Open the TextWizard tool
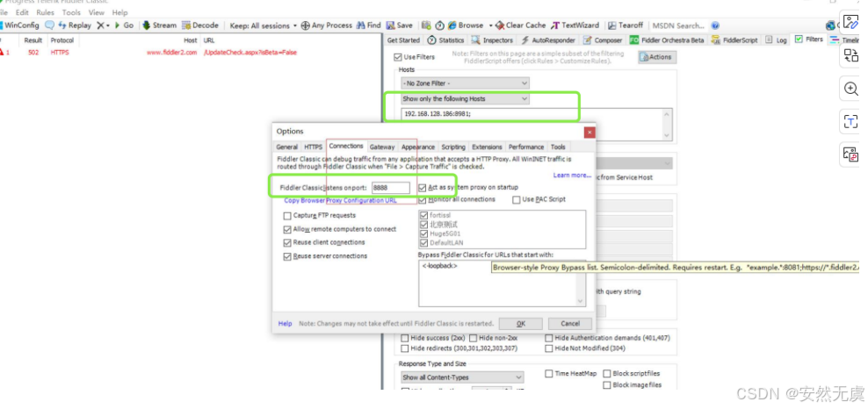The image size is (868, 409). (x=575, y=25)
